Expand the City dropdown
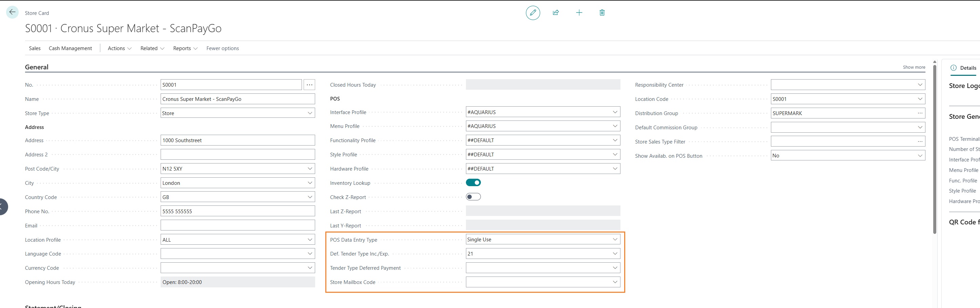The width and height of the screenshot is (980, 308). tap(310, 183)
